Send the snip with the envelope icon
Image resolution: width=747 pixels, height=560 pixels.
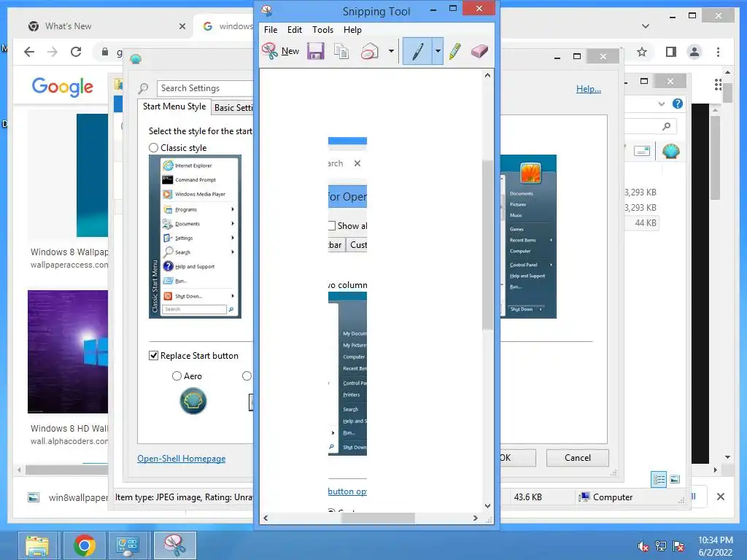coord(370,51)
